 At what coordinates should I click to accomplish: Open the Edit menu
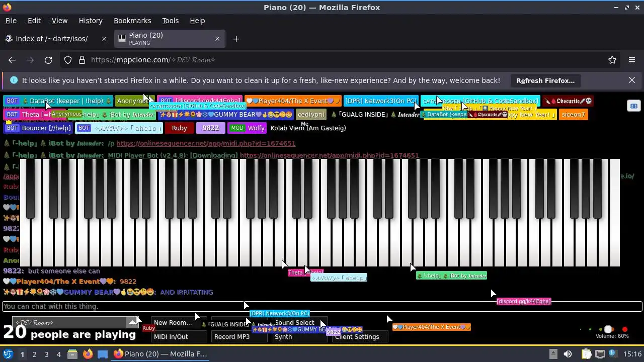click(34, 21)
